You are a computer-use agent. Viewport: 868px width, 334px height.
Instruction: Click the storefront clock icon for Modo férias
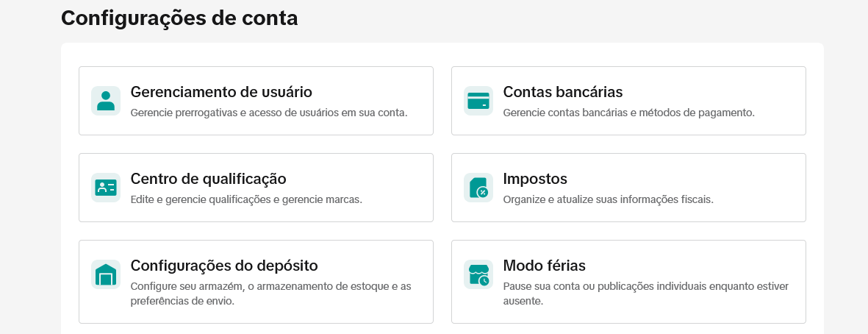478,274
